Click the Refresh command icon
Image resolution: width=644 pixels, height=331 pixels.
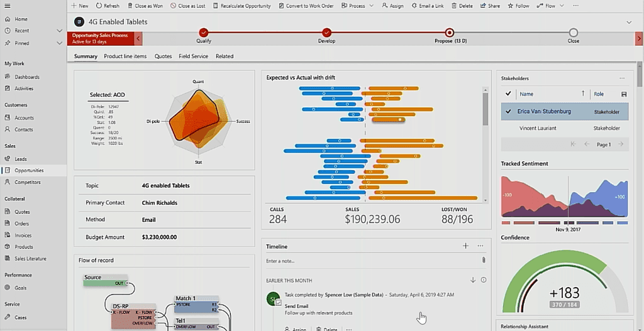click(x=99, y=6)
